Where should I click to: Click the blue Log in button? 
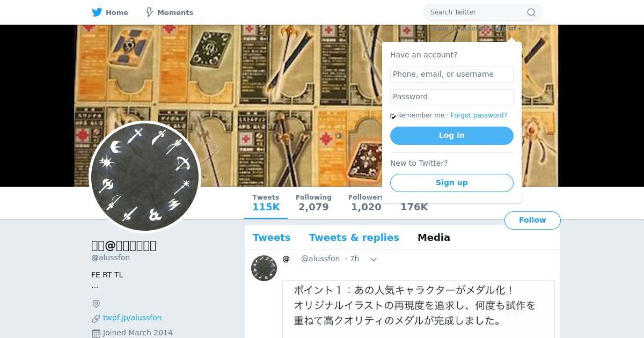pos(452,136)
